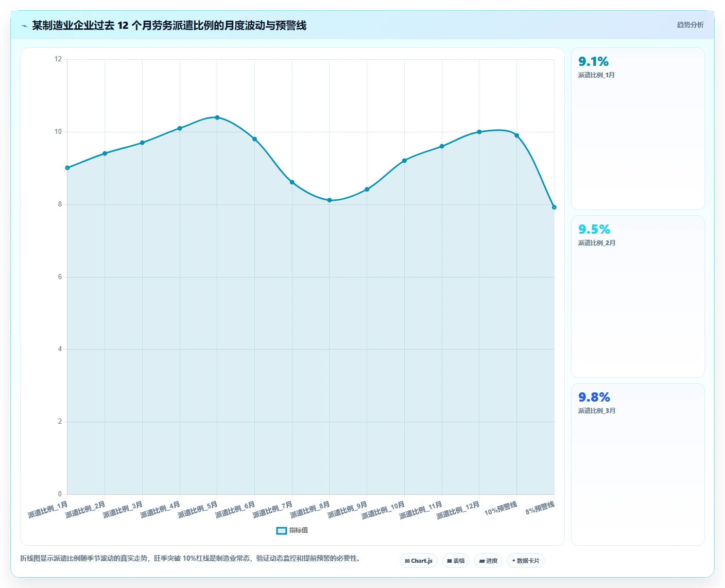Click the 派遣比例_8月 data point on the line
725x588 pixels.
330,200
